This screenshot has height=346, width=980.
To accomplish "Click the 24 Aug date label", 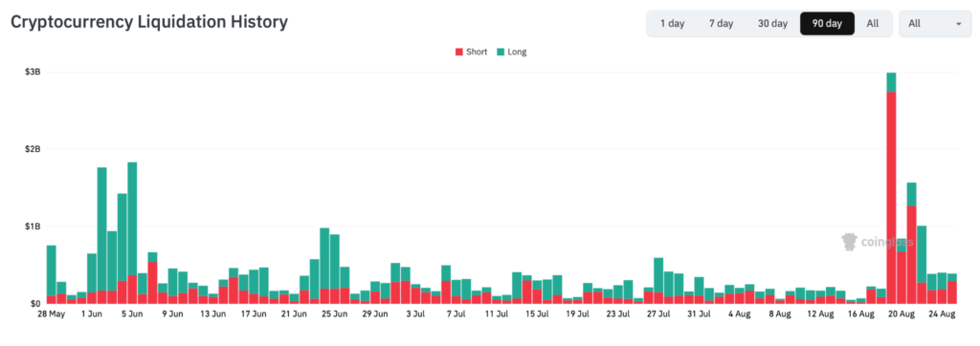I will click(x=942, y=314).
